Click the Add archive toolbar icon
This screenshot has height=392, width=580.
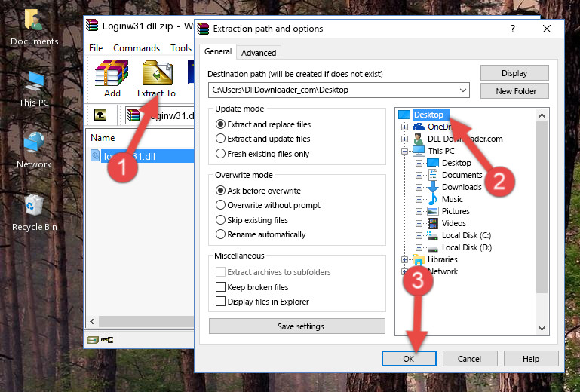(112, 78)
